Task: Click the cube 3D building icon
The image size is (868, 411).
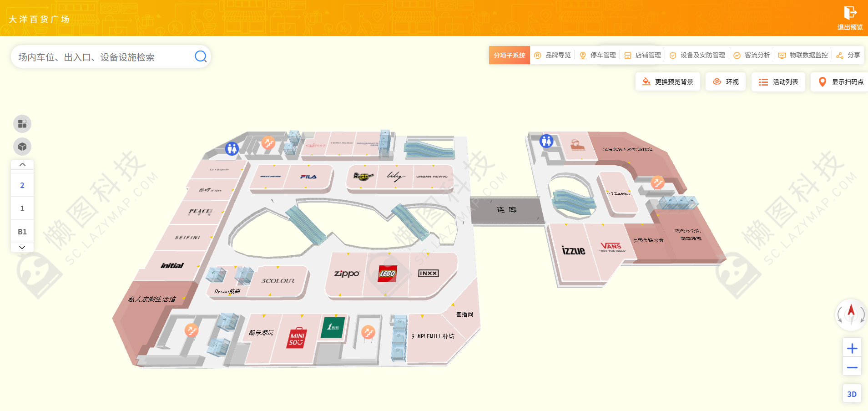Action: click(22, 147)
